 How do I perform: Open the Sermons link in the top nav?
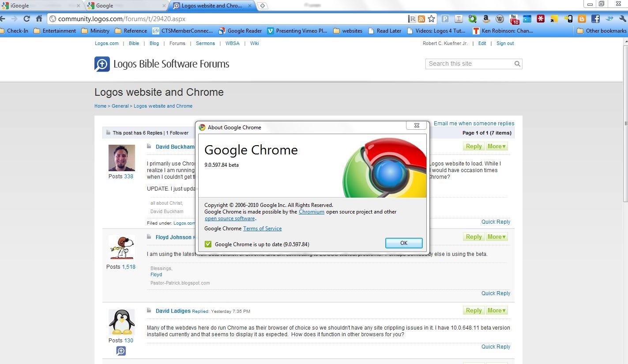tap(205, 43)
